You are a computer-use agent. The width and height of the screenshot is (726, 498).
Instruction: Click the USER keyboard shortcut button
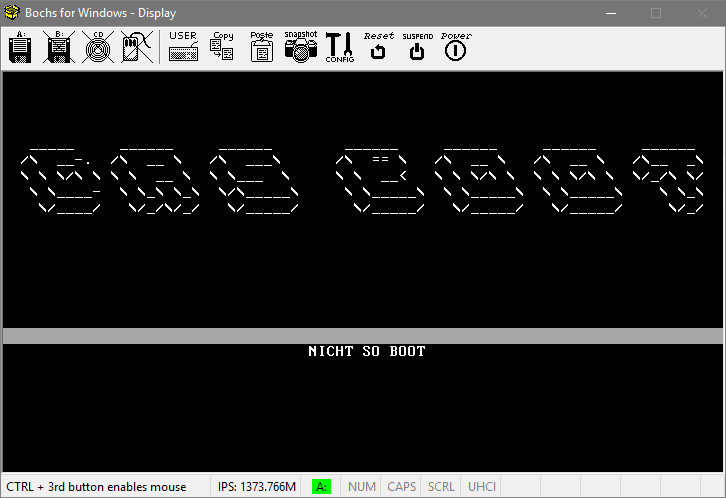183,47
